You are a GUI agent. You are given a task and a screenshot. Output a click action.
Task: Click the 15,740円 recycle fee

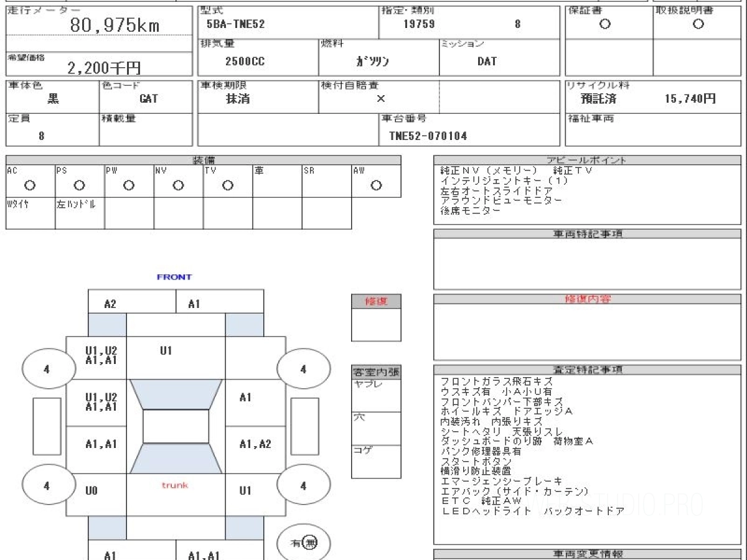click(690, 99)
